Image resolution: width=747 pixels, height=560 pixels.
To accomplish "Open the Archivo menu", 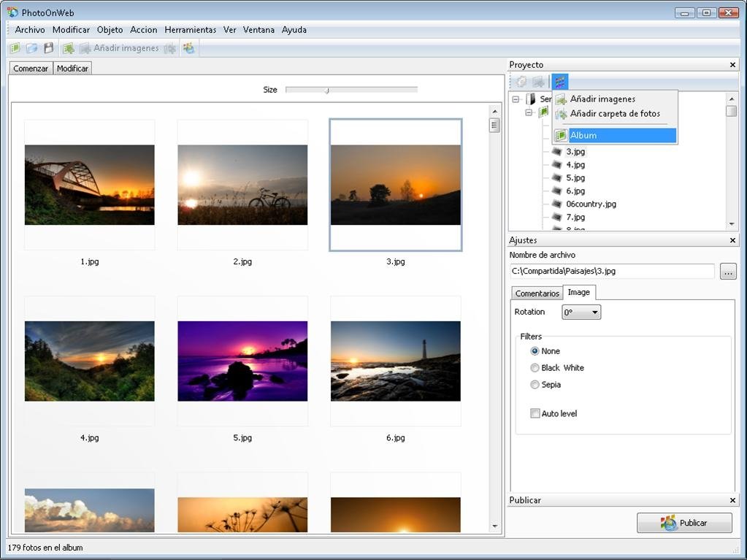I will tap(30, 29).
